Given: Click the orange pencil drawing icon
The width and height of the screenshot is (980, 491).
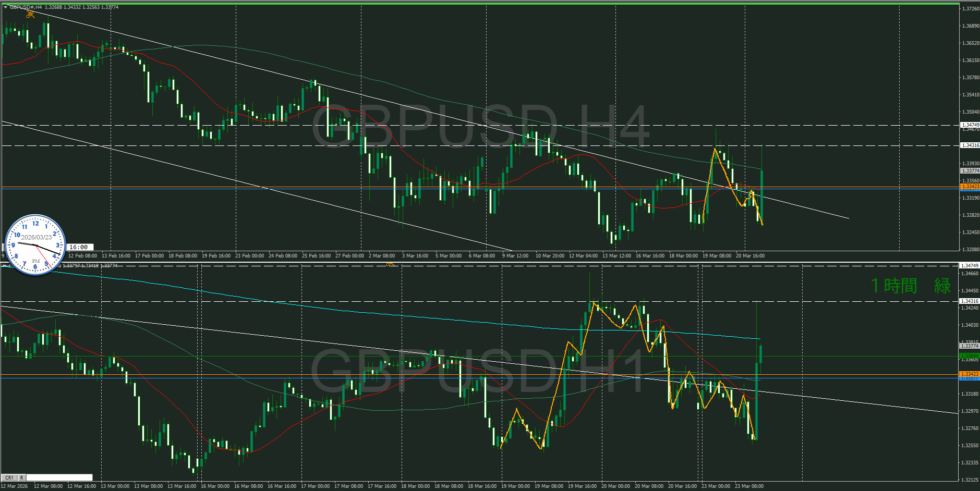Looking at the screenshot, I should click(x=31, y=14).
